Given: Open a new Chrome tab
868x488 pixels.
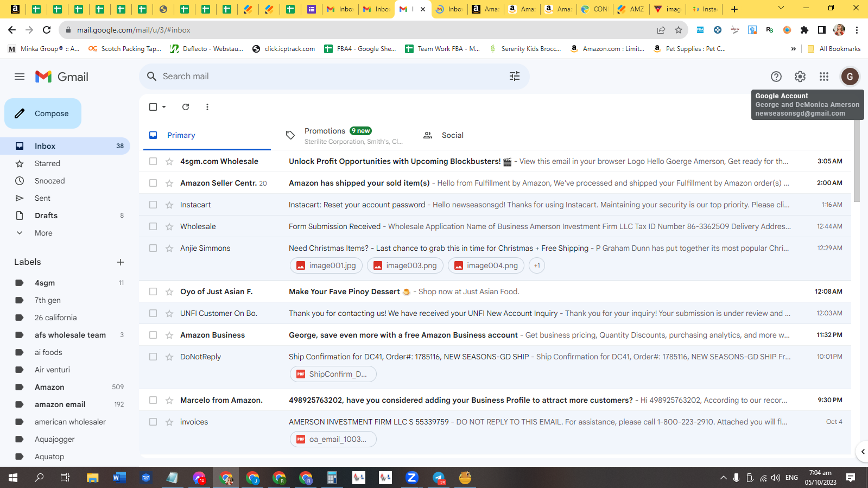Looking at the screenshot, I should click(734, 9).
